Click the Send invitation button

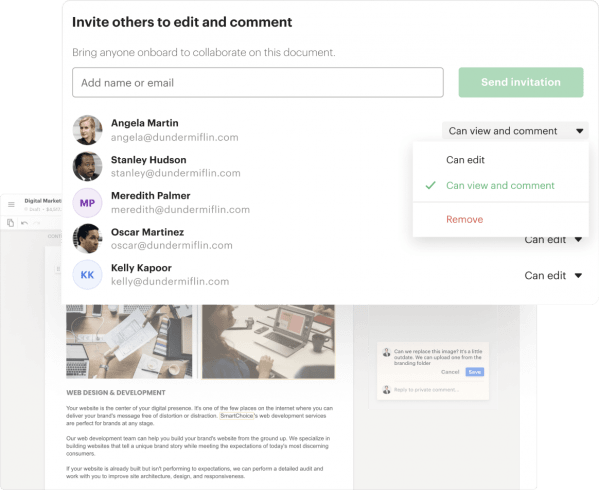point(521,82)
